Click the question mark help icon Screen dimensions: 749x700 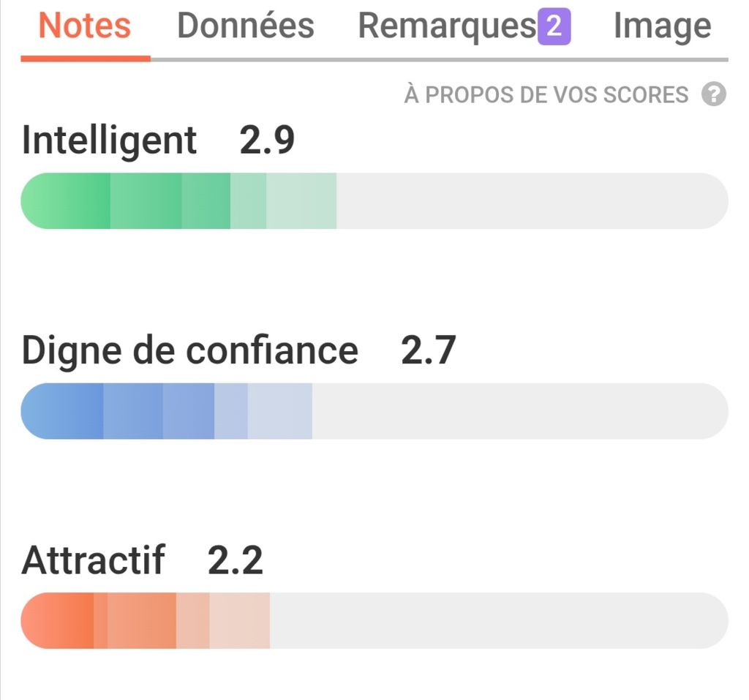pyautogui.click(x=713, y=95)
